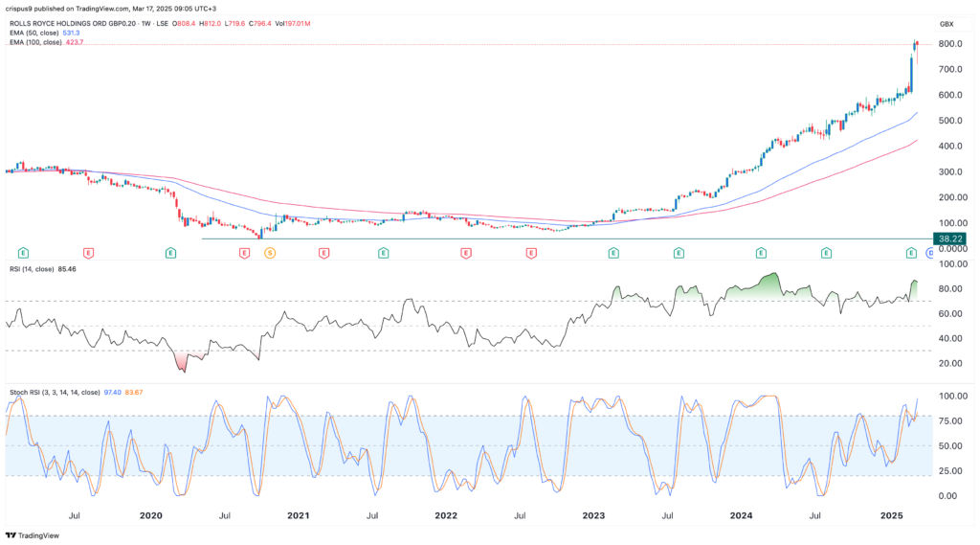
Task: Click the close price C796.4 value
Action: (x=260, y=24)
